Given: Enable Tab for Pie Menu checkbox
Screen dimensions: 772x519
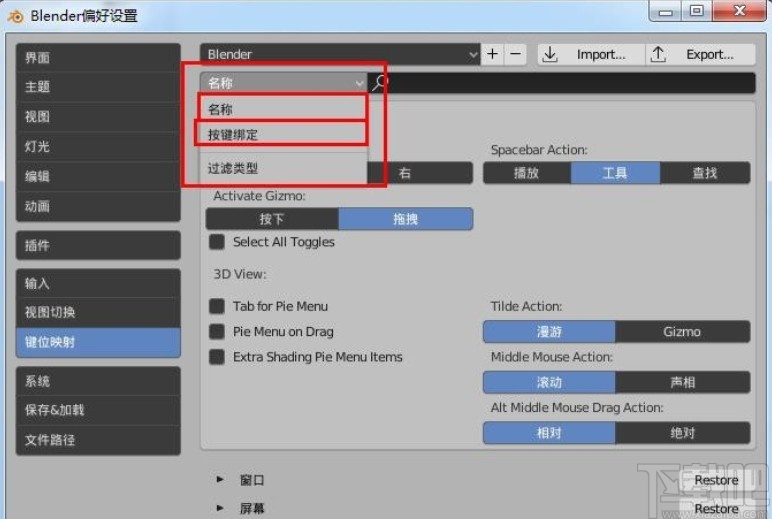Looking at the screenshot, I should tap(217, 306).
